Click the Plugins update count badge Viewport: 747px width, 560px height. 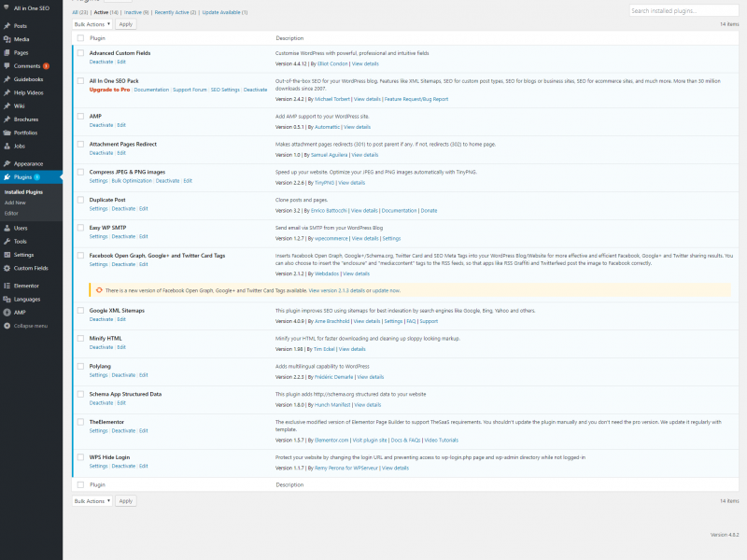click(x=37, y=177)
